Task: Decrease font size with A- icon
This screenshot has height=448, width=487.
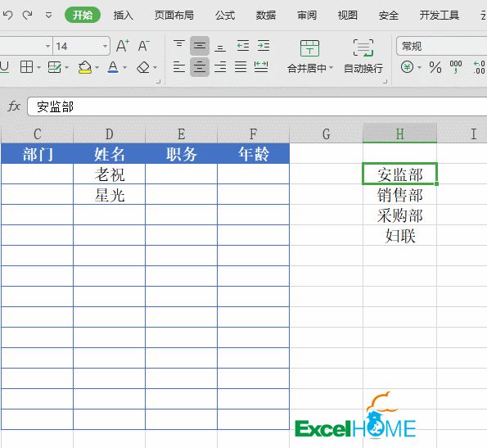Action: pos(144,46)
